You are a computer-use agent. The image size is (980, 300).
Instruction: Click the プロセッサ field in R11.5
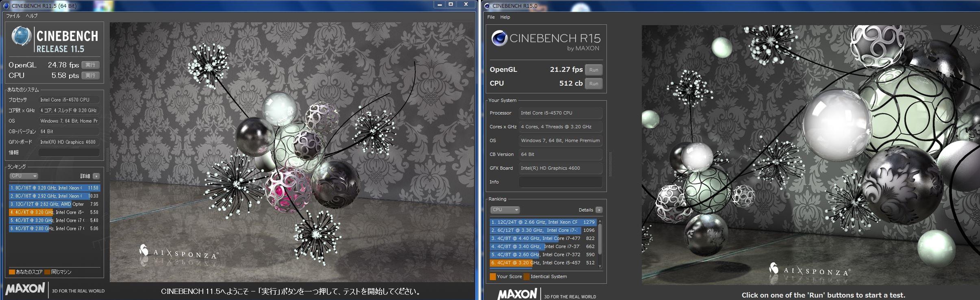coord(69,100)
